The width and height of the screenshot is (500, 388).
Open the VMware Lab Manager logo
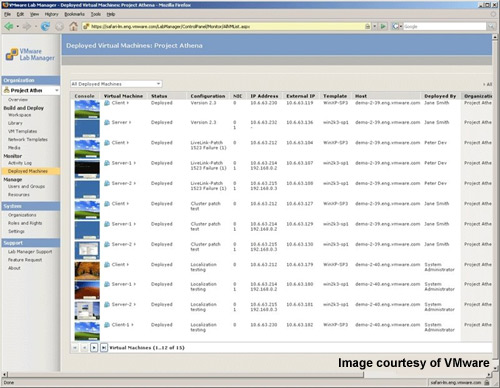point(30,55)
